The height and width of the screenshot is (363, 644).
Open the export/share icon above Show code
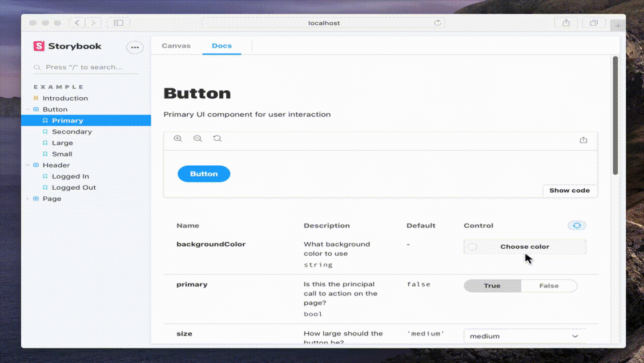pos(583,139)
